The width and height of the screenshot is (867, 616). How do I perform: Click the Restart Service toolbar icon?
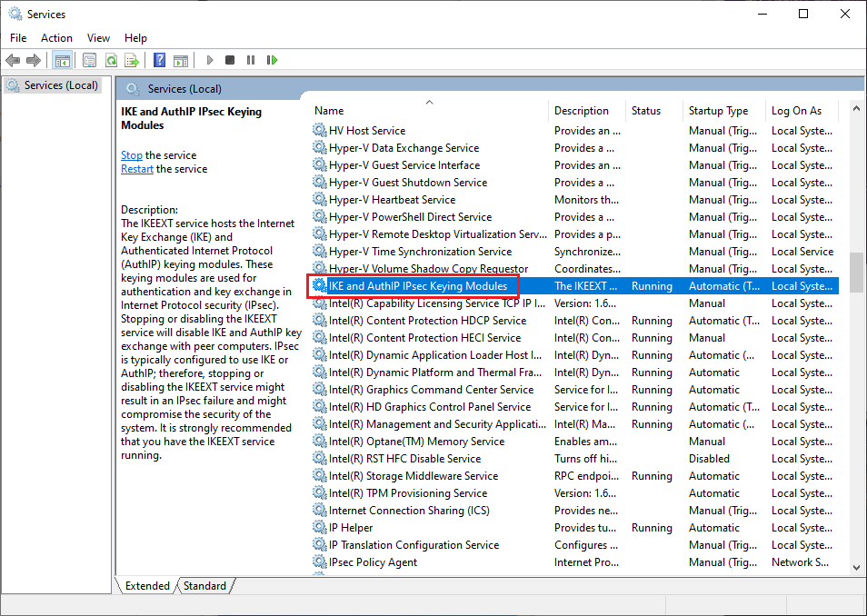(x=272, y=60)
